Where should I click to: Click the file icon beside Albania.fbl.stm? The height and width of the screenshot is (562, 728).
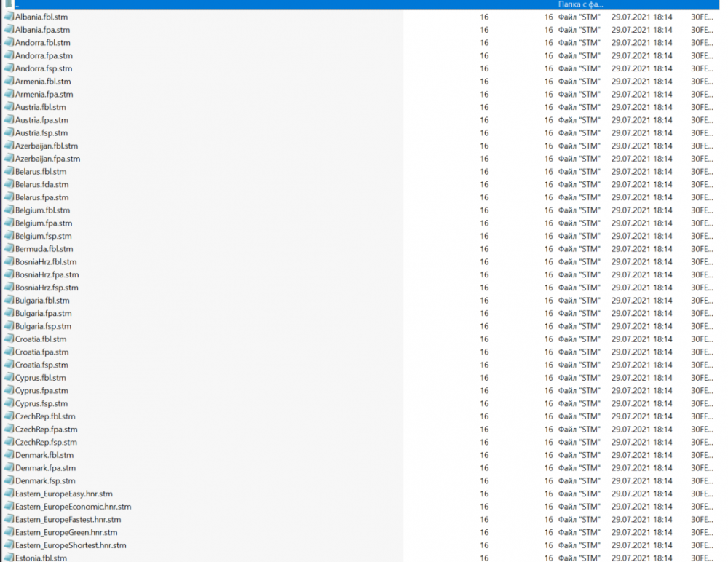9,17
